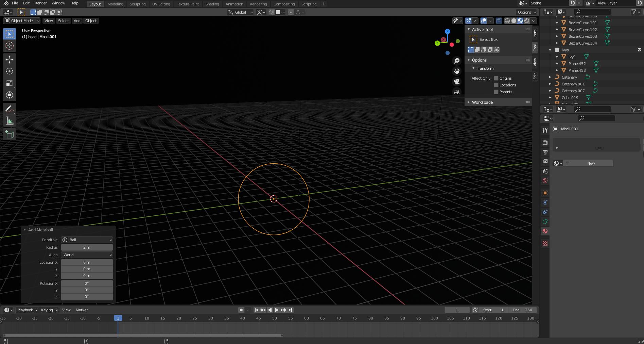Expand the Workspace panel
This screenshot has height=344, width=644.
[469, 102]
